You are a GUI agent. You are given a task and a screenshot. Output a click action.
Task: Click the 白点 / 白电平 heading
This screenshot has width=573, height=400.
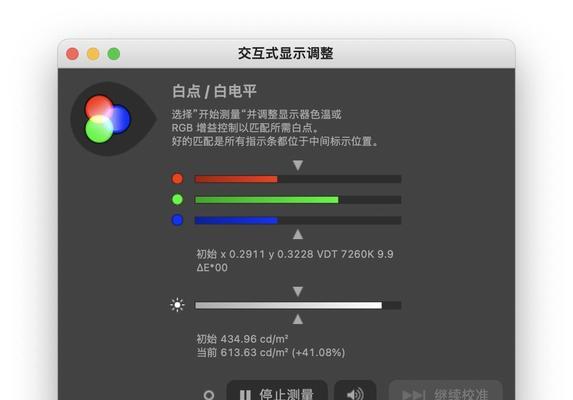215,91
